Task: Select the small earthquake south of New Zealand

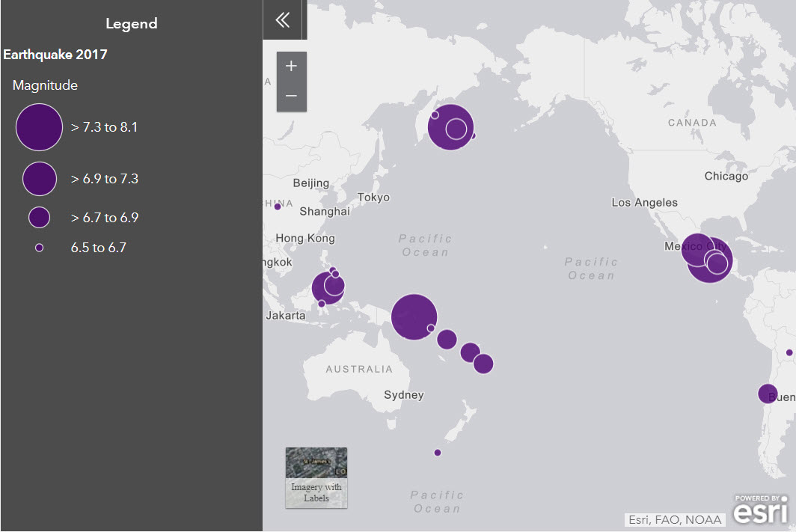Action: 438,453
